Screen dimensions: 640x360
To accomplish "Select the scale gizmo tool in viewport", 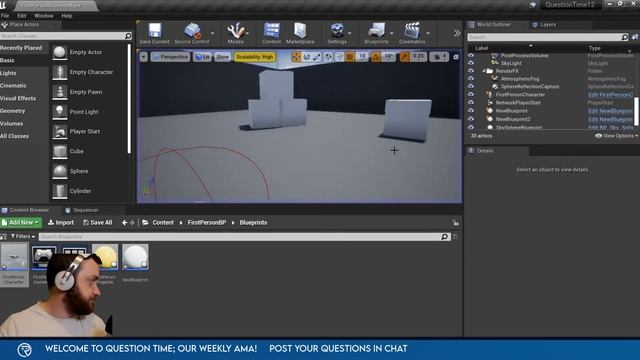I will point(317,57).
